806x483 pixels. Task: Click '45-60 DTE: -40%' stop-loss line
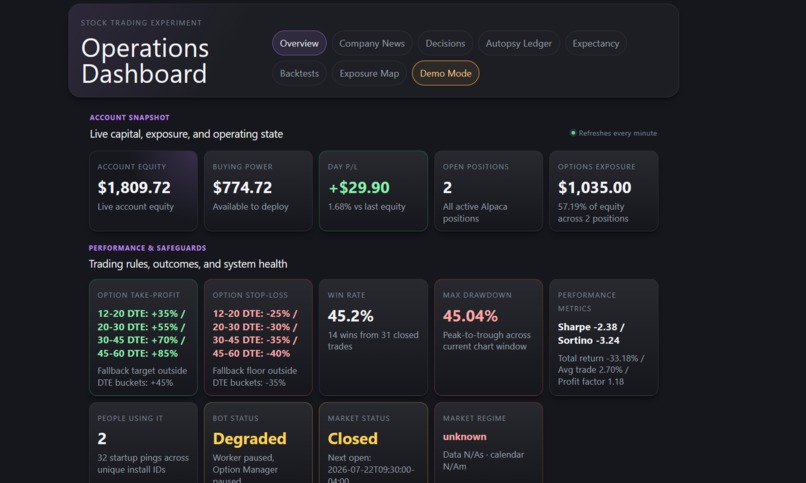pyautogui.click(x=251, y=354)
